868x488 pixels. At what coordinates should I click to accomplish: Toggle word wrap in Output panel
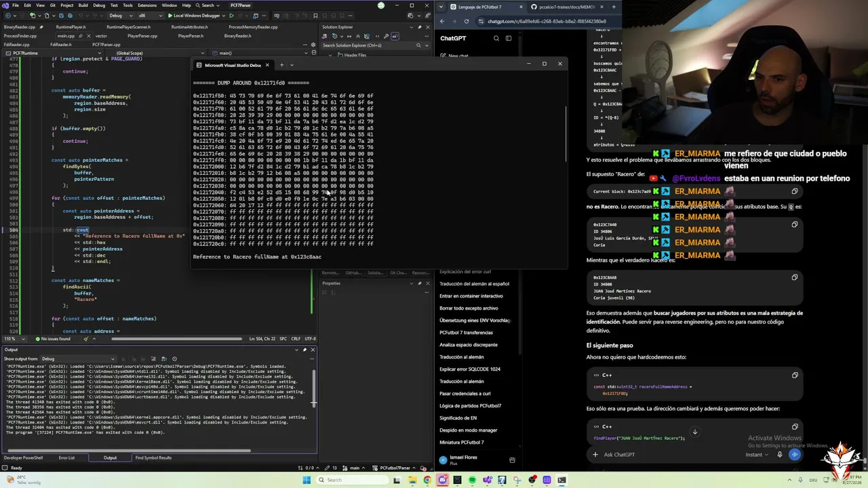coord(163,359)
